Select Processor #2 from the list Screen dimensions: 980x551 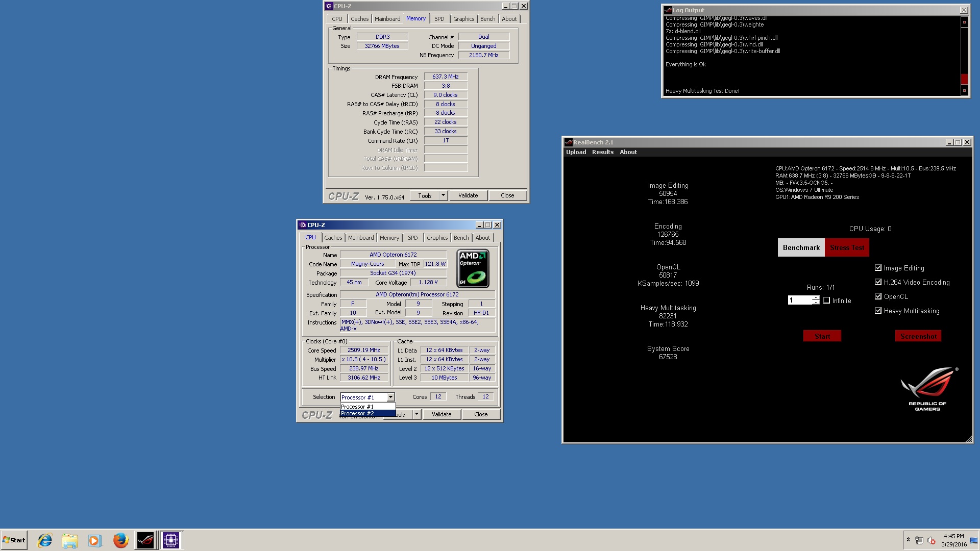pos(367,413)
